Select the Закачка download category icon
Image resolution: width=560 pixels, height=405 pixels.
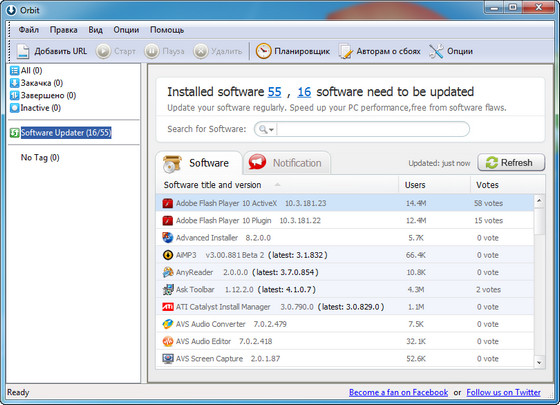click(x=14, y=83)
